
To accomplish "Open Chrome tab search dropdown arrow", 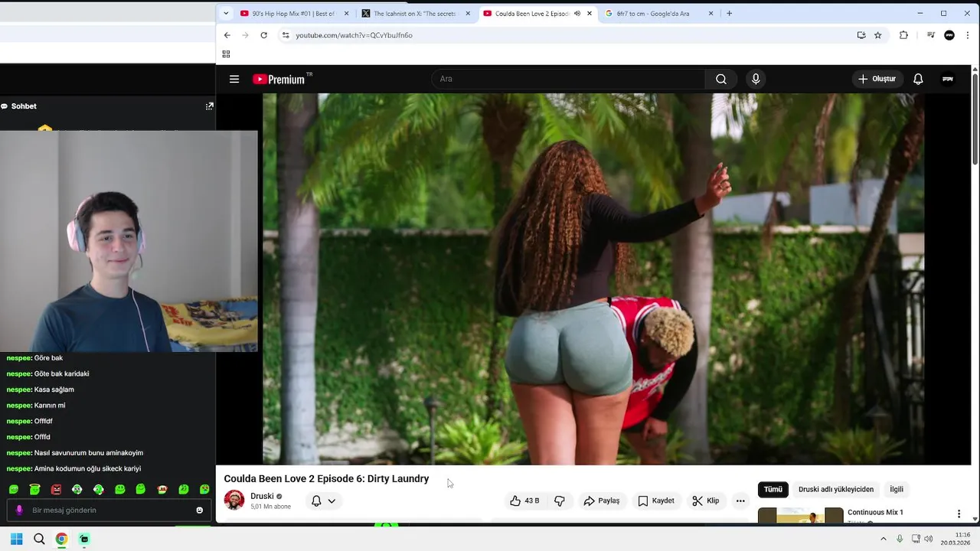I will pyautogui.click(x=226, y=13).
